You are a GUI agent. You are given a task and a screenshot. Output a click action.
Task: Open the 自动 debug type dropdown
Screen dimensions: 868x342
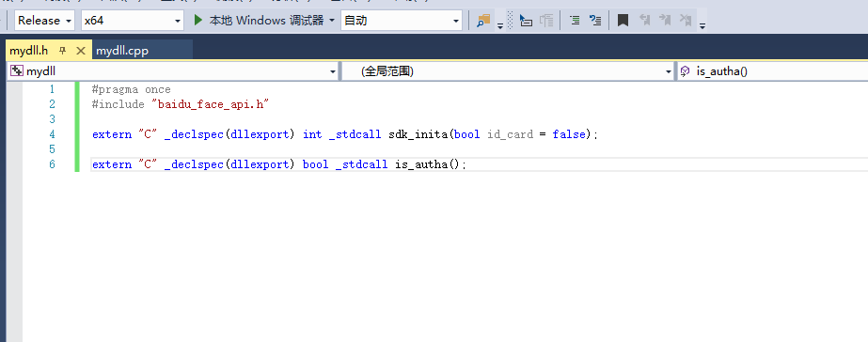402,21
